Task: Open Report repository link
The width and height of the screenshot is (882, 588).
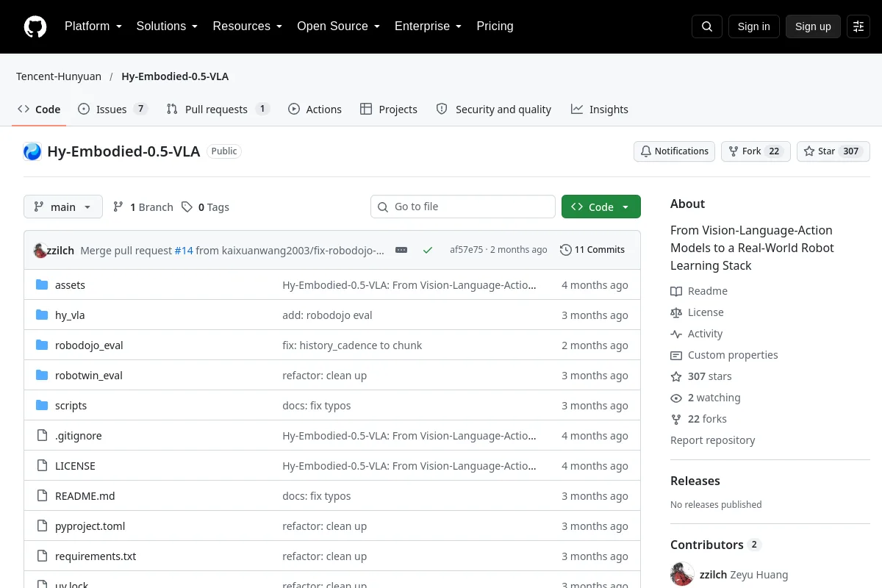Action: tap(713, 440)
